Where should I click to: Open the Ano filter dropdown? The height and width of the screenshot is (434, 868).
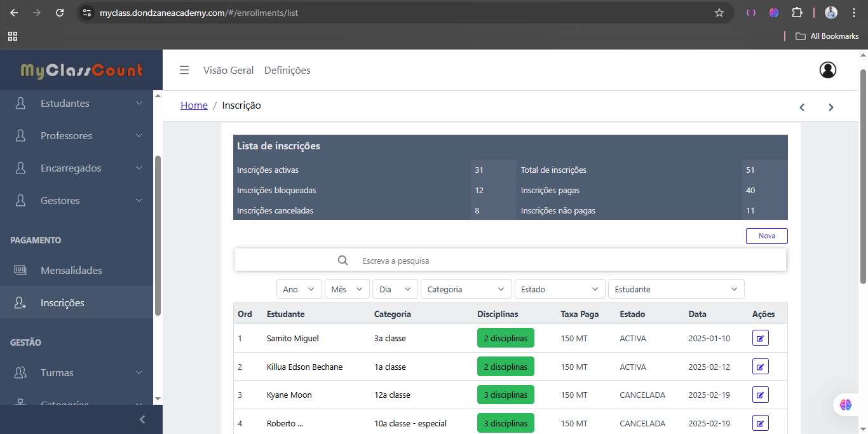point(299,289)
